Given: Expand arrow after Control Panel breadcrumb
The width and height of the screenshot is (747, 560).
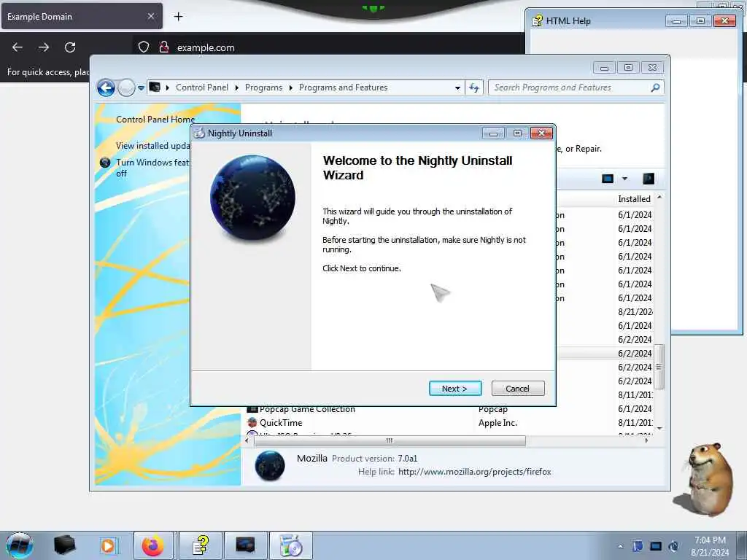Looking at the screenshot, I should pyautogui.click(x=237, y=87).
